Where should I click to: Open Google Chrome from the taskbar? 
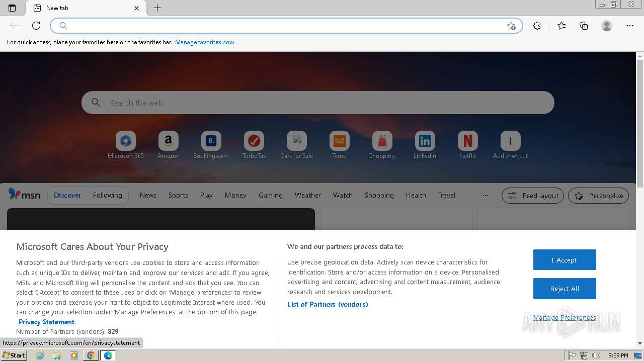[x=91, y=355]
